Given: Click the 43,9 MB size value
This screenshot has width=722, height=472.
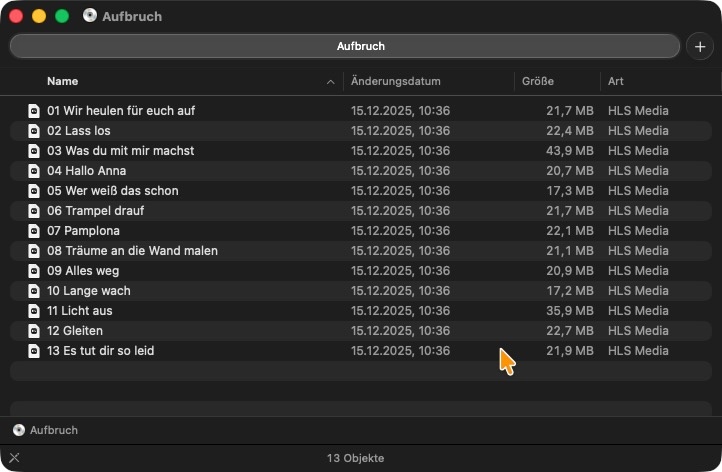Looking at the screenshot, I should [x=570, y=151].
